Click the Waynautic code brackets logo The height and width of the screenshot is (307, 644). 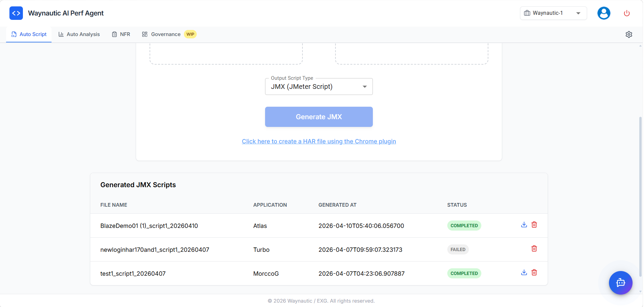coord(16,13)
